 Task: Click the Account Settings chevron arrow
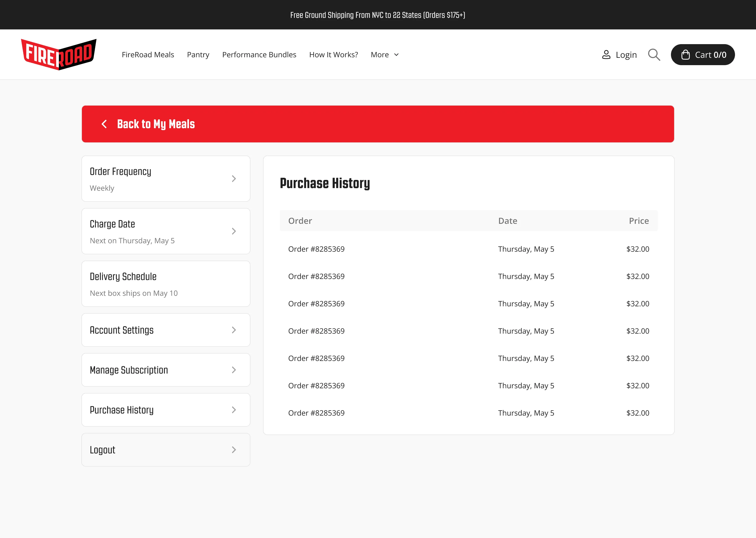[234, 330]
